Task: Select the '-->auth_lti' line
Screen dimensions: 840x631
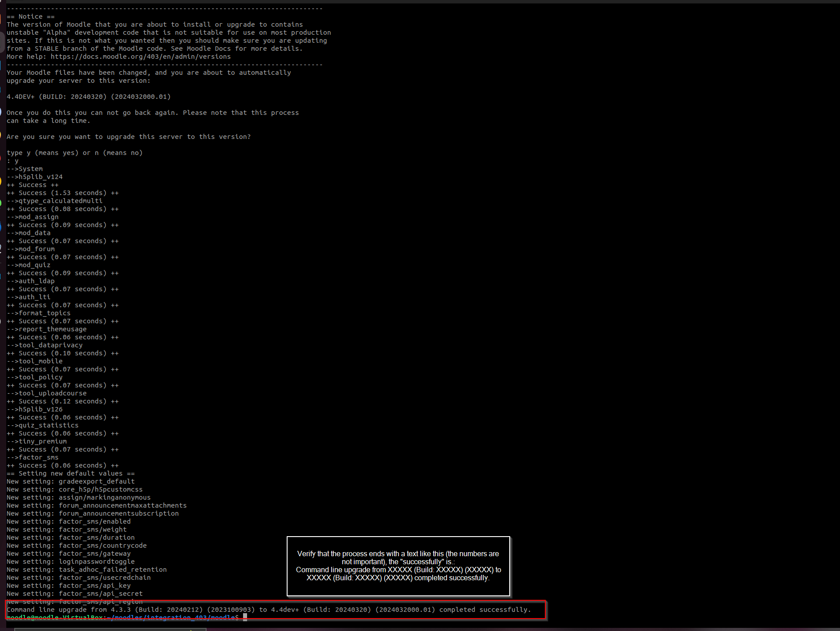Action: 29,297
